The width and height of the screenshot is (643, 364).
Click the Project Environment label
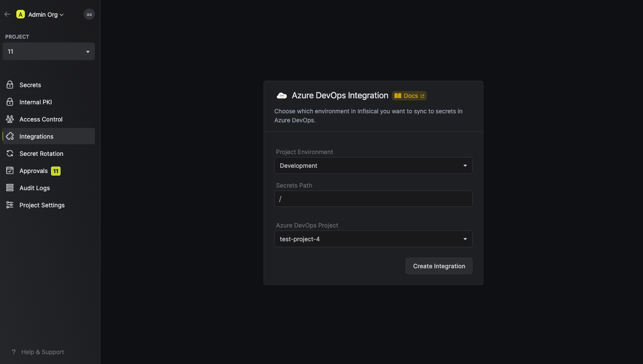pos(304,152)
